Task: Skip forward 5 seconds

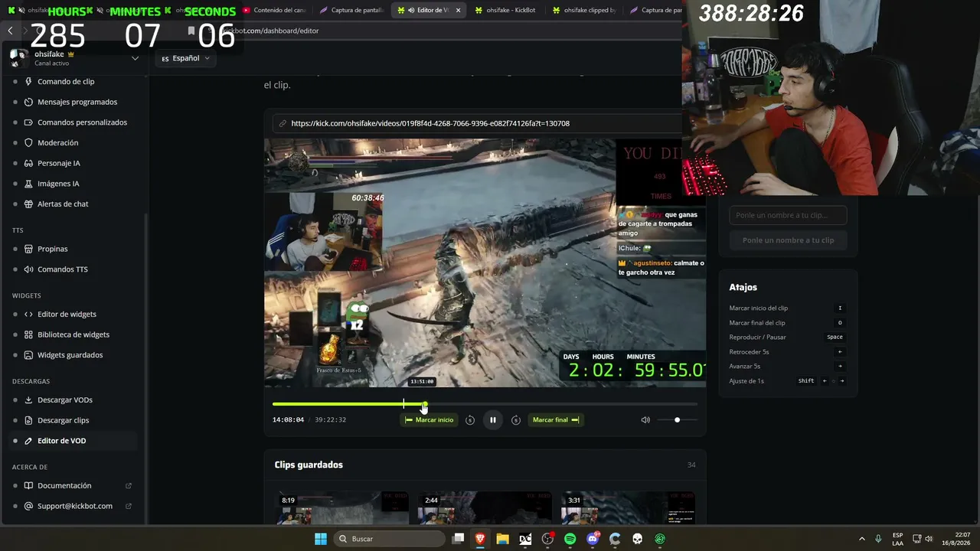Action: (516, 419)
